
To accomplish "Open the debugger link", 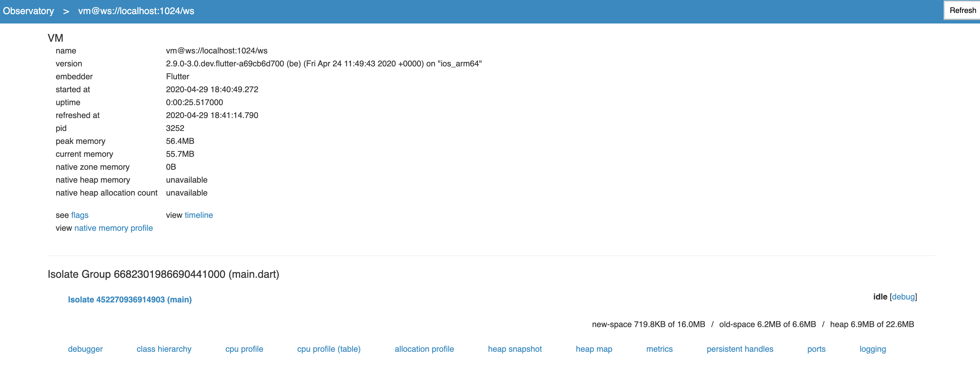I will (x=85, y=349).
